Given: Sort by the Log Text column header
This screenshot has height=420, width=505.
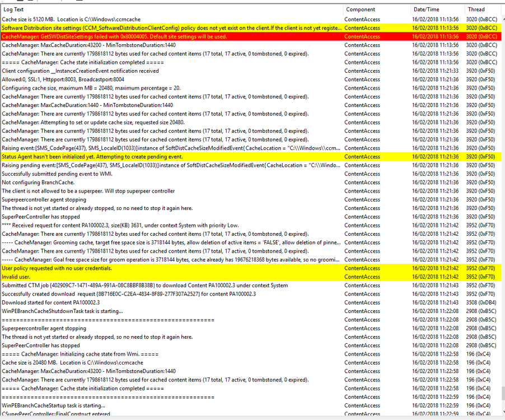Looking at the screenshot, I should [x=172, y=10].
